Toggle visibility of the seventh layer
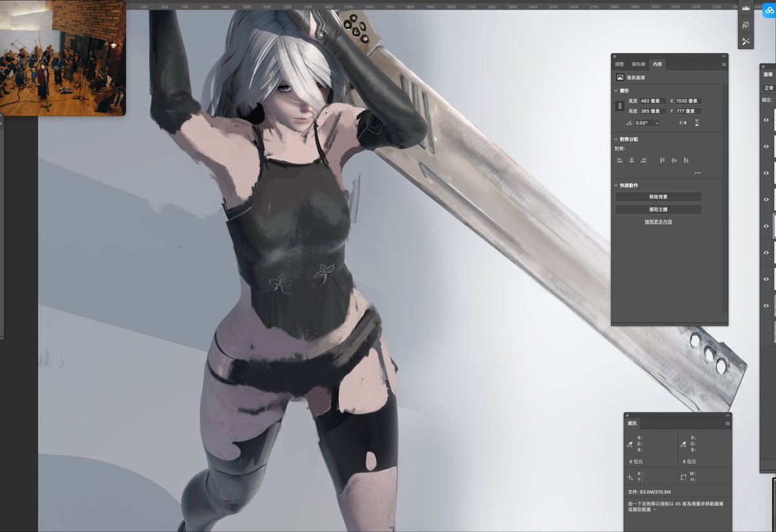 766,279
